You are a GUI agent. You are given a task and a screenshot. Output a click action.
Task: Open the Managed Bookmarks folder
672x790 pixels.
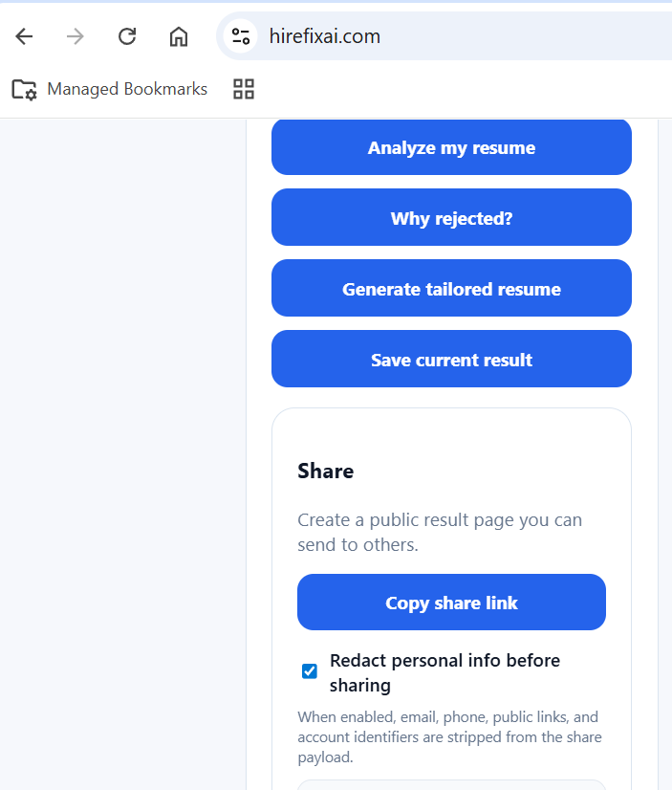coord(110,89)
